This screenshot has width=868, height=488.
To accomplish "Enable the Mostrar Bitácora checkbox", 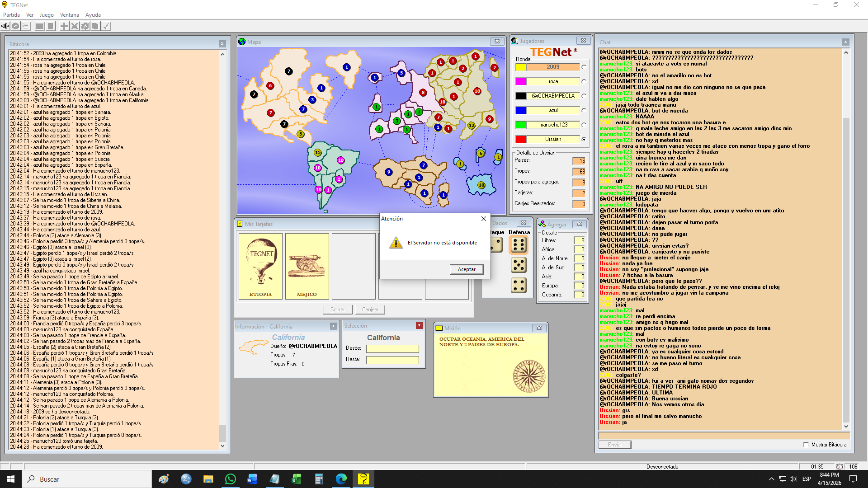I will (x=806, y=445).
